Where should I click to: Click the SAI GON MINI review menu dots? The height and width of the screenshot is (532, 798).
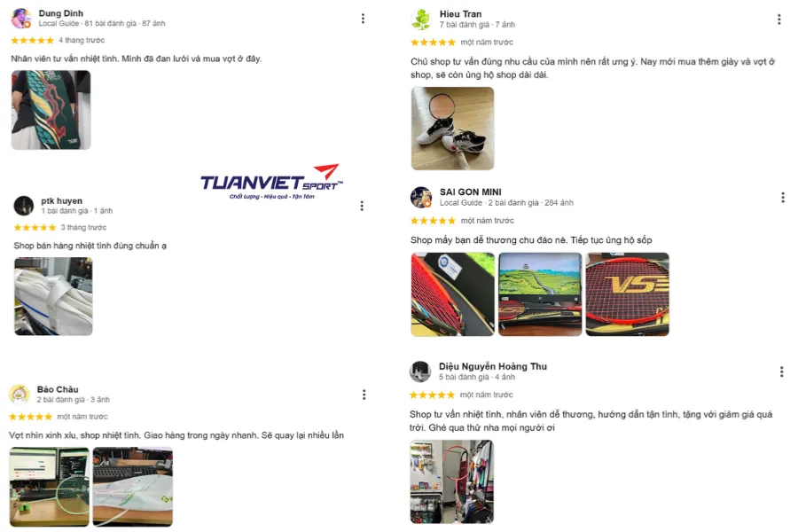[x=783, y=198]
